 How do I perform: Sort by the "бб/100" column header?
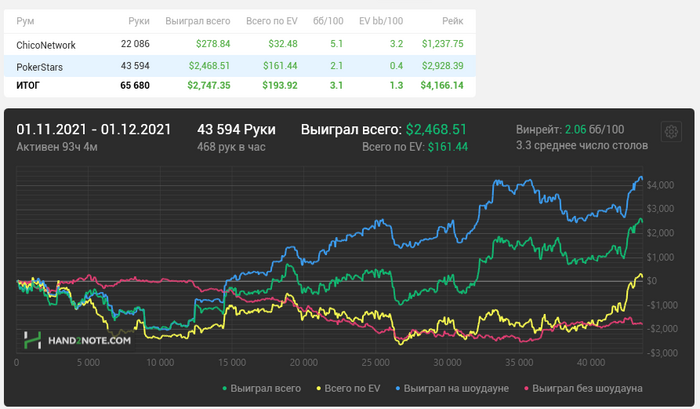pyautogui.click(x=328, y=21)
